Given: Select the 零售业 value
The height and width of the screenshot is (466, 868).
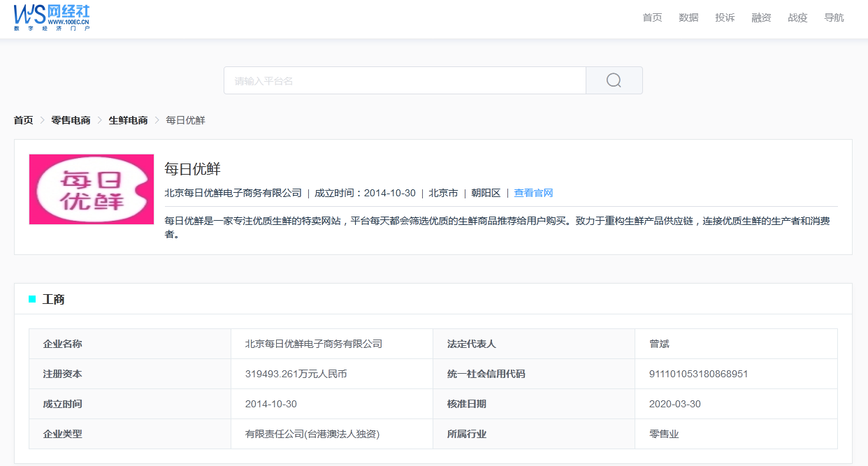Looking at the screenshot, I should point(664,434).
